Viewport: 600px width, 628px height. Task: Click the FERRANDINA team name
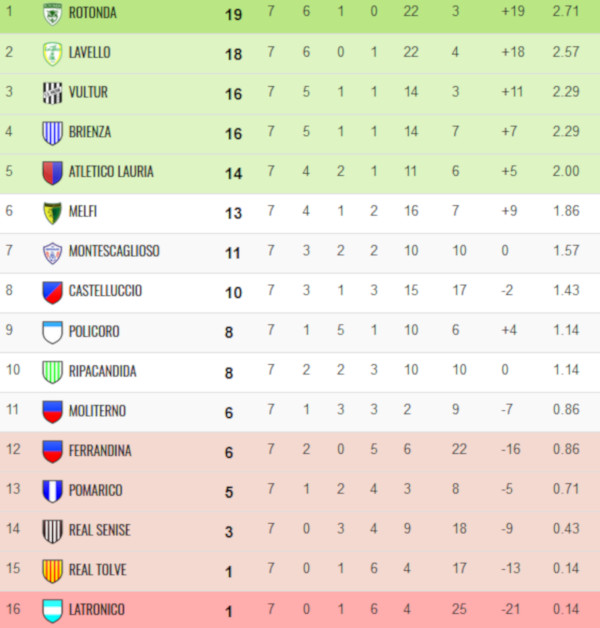(100, 451)
